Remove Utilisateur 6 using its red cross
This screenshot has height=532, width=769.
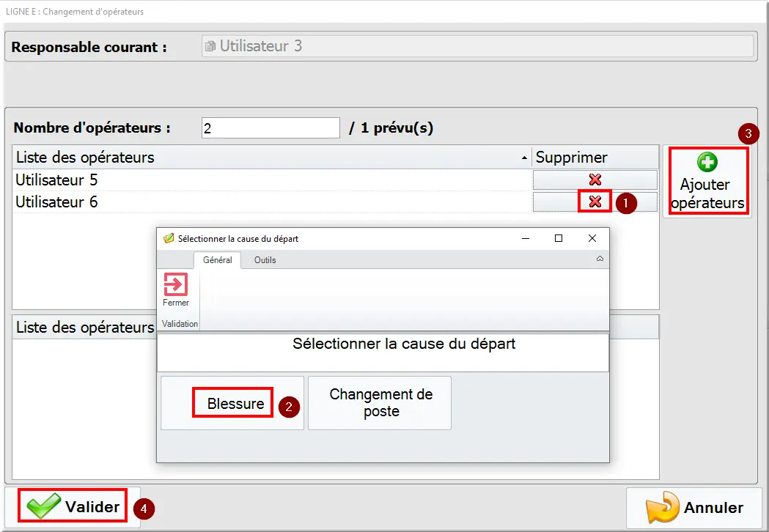595,202
